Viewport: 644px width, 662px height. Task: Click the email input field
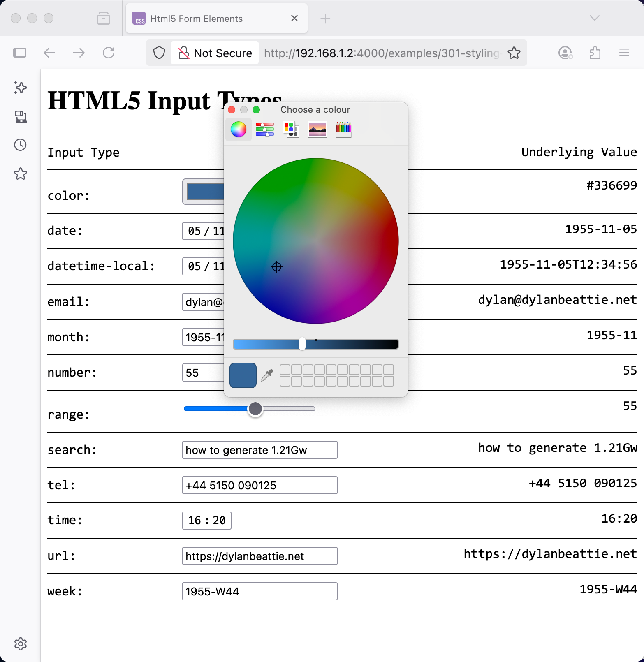click(x=203, y=302)
